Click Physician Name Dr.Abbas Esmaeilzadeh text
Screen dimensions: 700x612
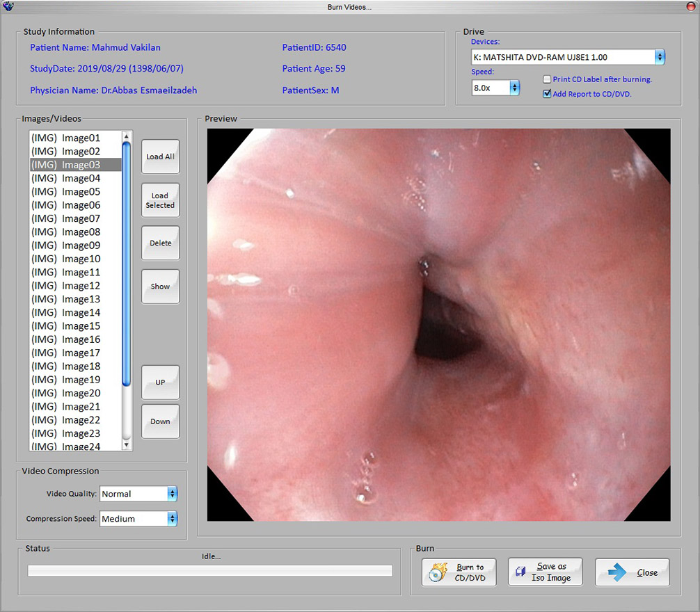pyautogui.click(x=113, y=90)
